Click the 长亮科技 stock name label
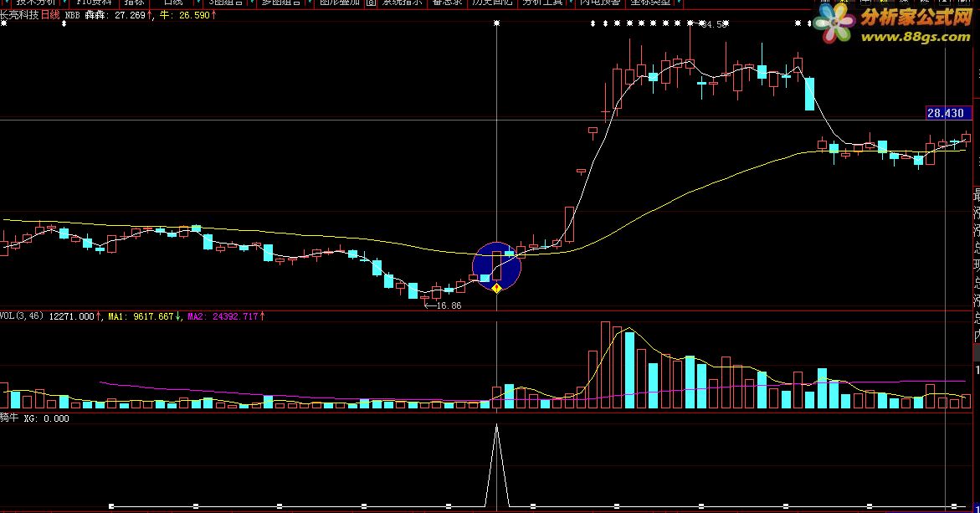The width and height of the screenshot is (980, 513). tap(19, 15)
